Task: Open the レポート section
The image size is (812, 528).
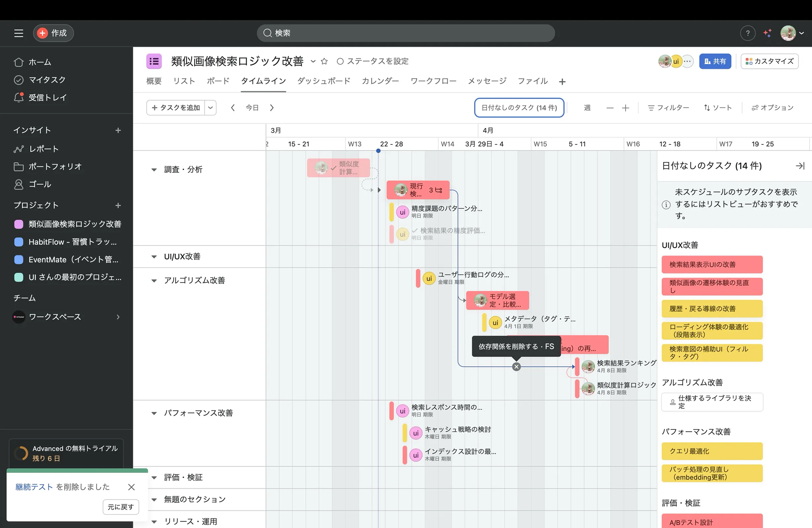Action: [x=44, y=149]
